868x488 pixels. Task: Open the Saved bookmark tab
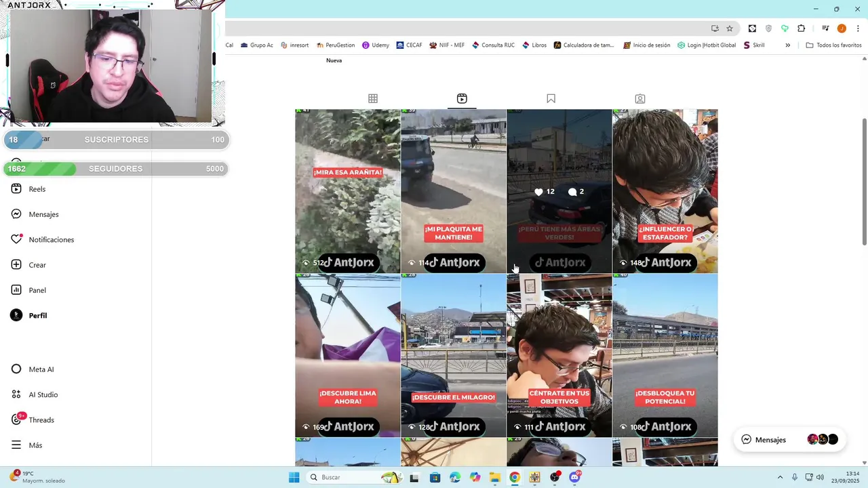click(x=551, y=99)
